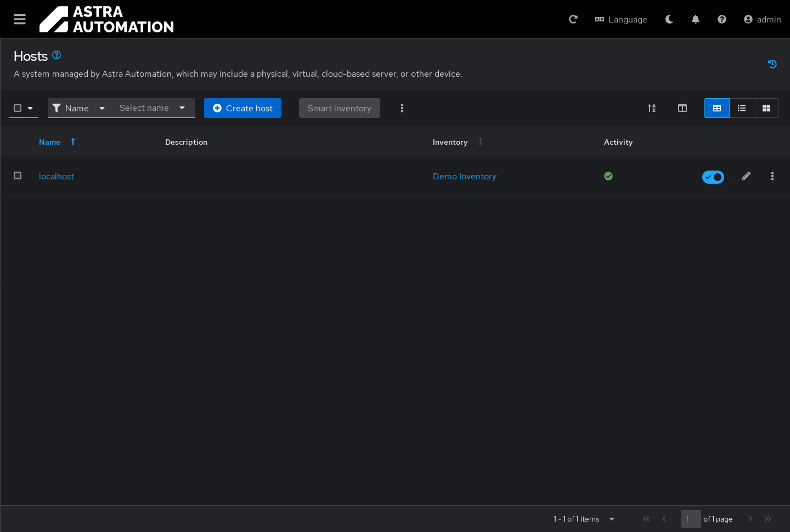Open the hamburger navigation menu
Image resolution: width=790 pixels, height=532 pixels.
pyautogui.click(x=20, y=19)
